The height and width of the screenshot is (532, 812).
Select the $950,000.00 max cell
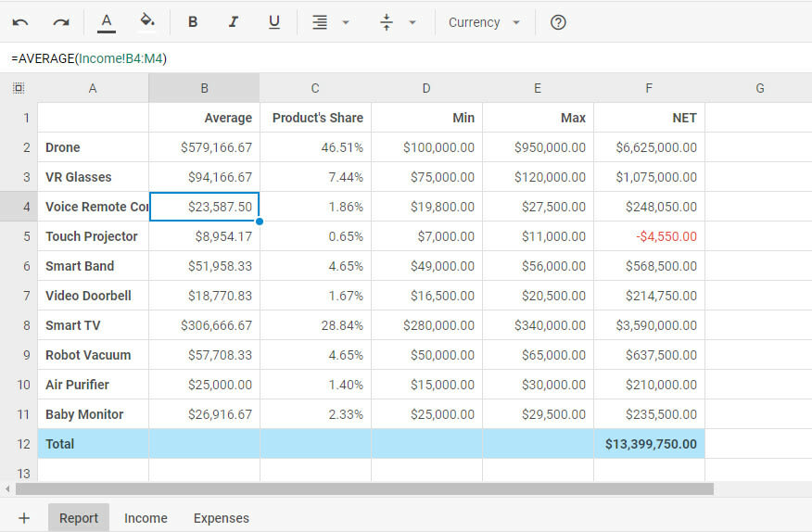pyautogui.click(x=538, y=147)
